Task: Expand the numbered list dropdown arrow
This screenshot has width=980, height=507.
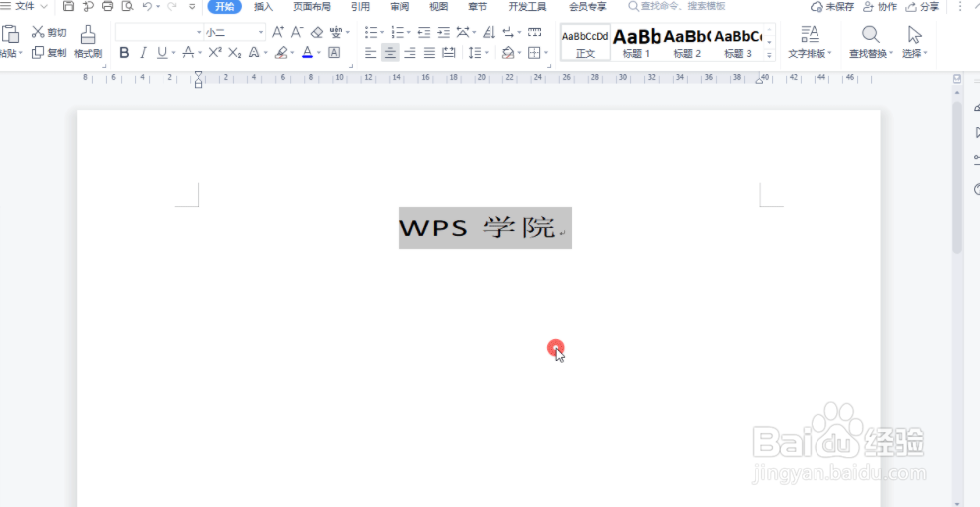Action: [x=408, y=32]
